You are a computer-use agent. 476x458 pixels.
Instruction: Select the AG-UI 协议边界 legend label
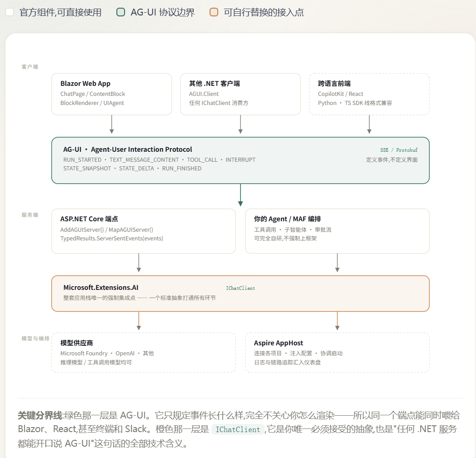coord(163,12)
